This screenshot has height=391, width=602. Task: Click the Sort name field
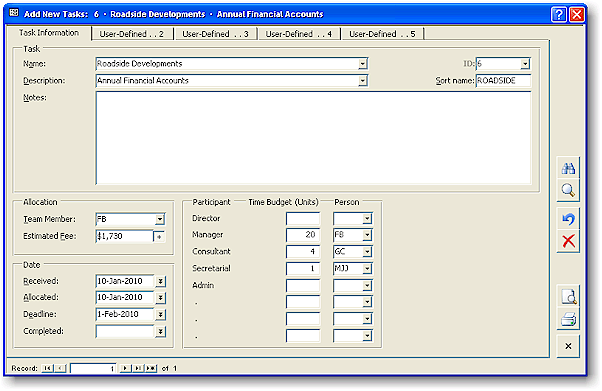click(503, 81)
